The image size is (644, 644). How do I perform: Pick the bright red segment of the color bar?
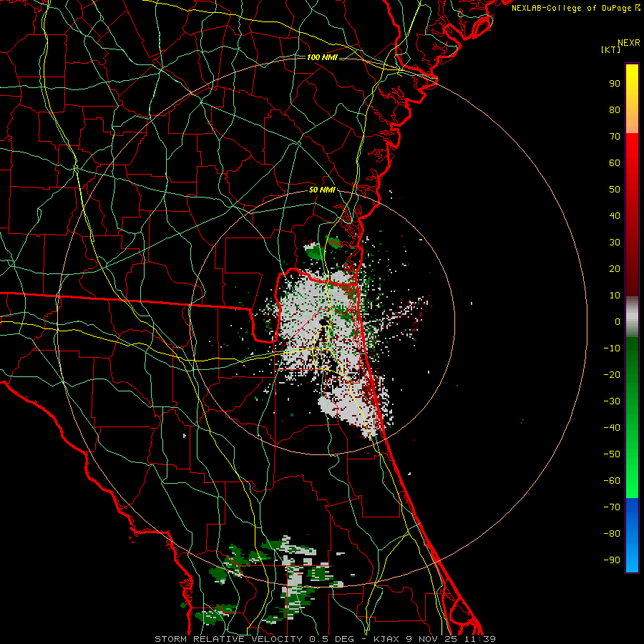pos(632,165)
